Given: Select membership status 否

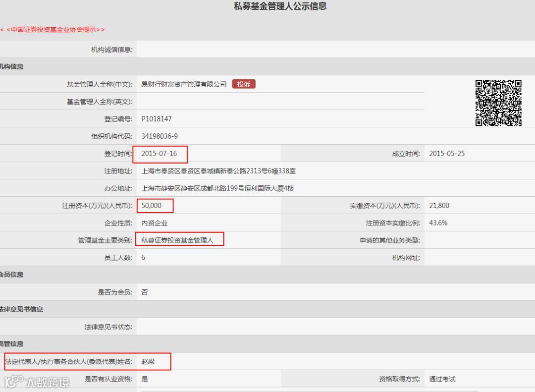Looking at the screenshot, I should point(145,292).
